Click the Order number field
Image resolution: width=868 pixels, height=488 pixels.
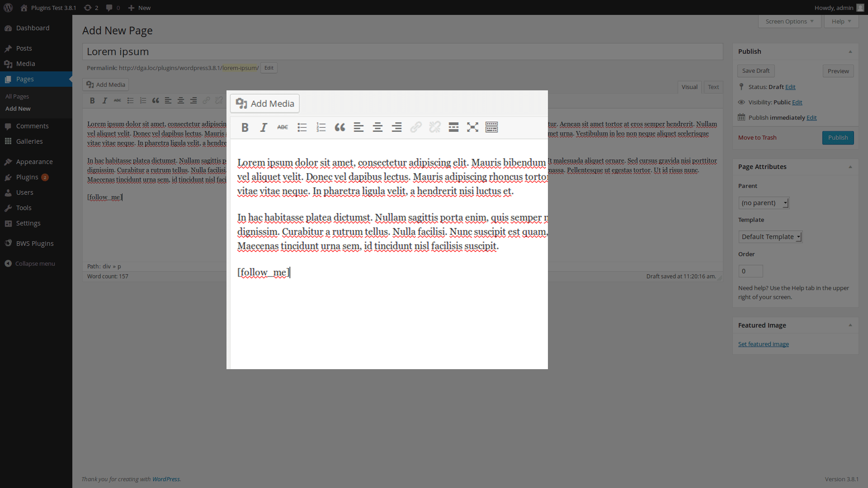[x=750, y=271]
